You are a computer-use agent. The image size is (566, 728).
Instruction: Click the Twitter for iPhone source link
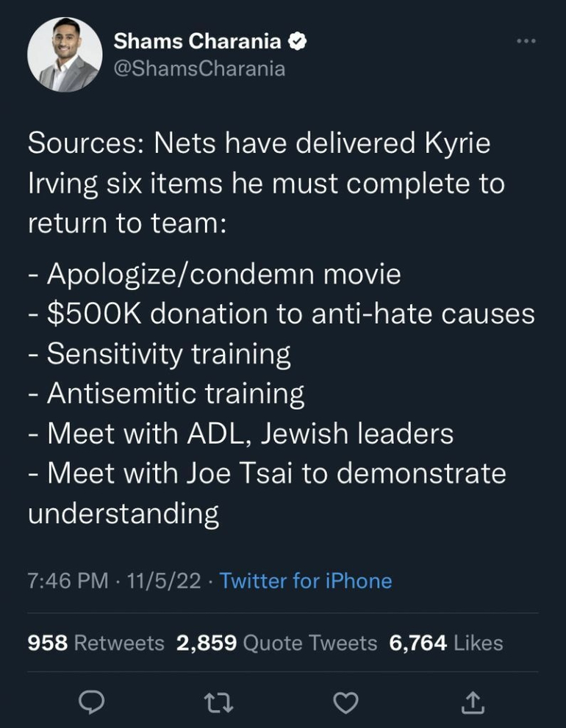(x=306, y=581)
